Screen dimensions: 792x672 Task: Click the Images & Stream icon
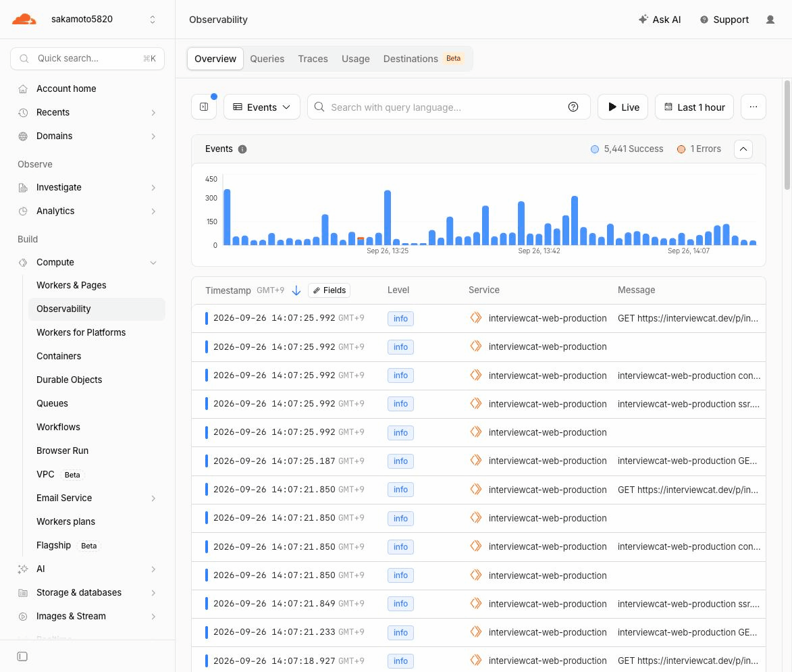coord(23,617)
